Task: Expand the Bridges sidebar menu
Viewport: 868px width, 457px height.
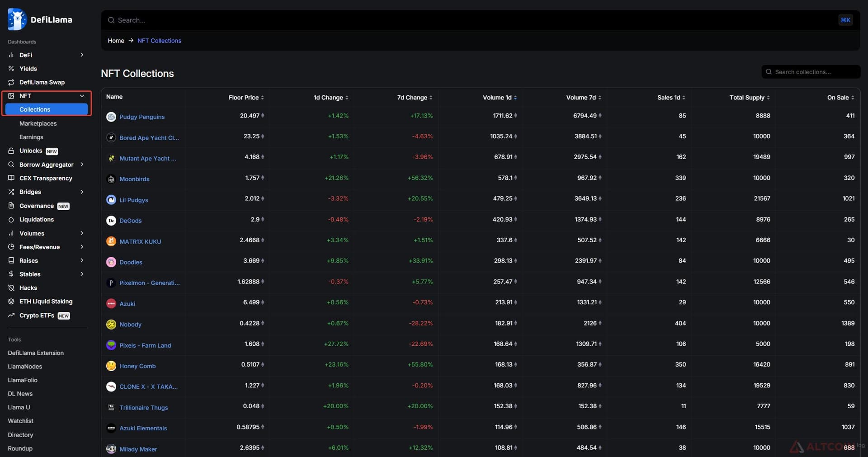Action: coord(82,192)
